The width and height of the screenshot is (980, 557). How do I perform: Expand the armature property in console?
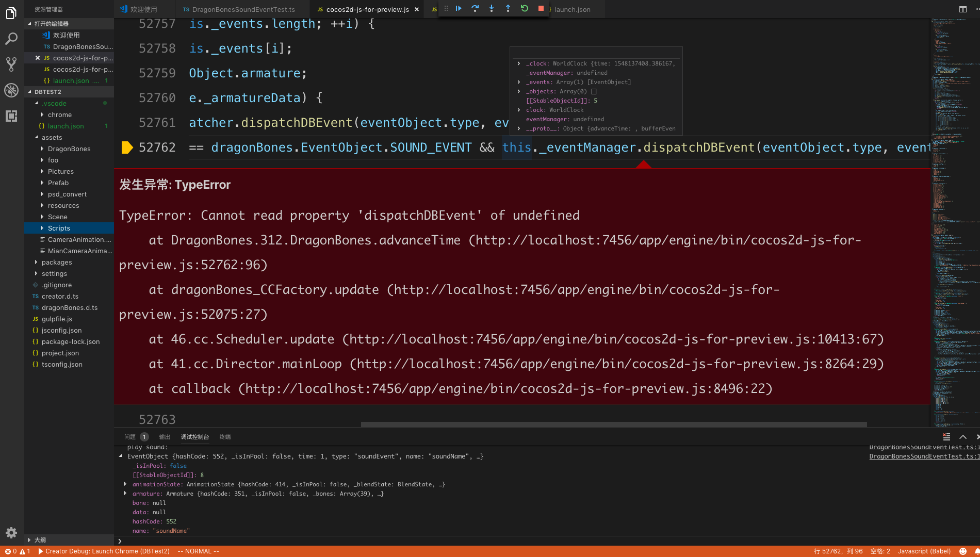[125, 494]
